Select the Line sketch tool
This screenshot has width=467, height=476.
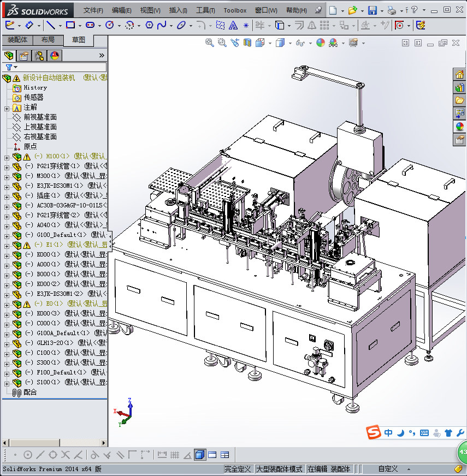coord(51,25)
